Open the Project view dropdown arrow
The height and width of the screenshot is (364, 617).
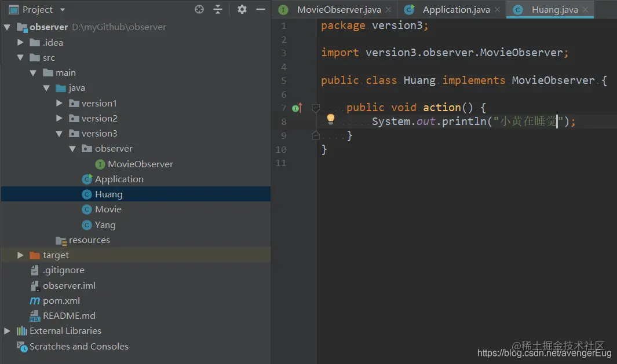pyautogui.click(x=63, y=10)
